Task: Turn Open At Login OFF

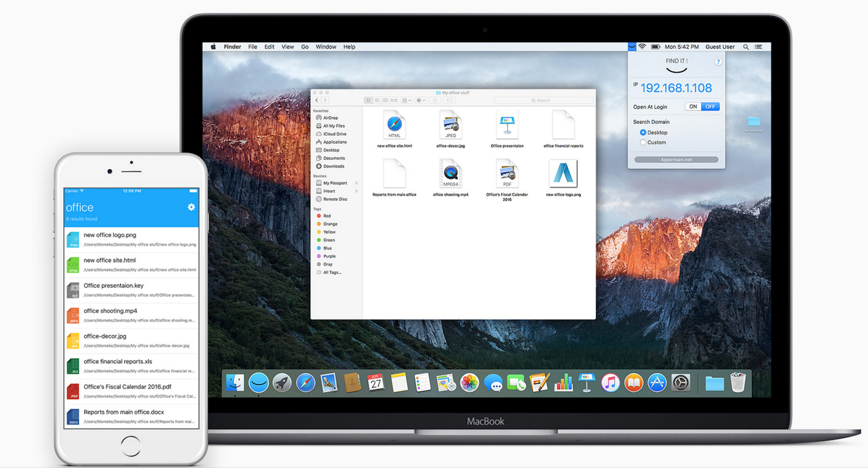Action: point(710,106)
